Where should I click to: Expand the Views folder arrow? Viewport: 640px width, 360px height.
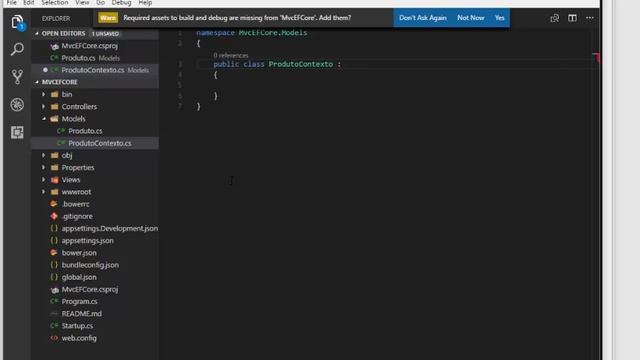tap(44, 180)
